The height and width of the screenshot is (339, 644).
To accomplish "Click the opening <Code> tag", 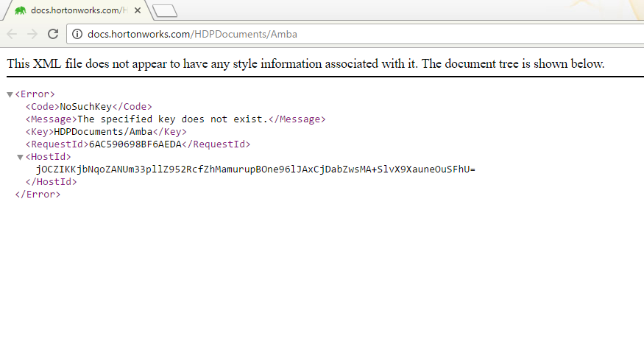I will coord(43,107).
